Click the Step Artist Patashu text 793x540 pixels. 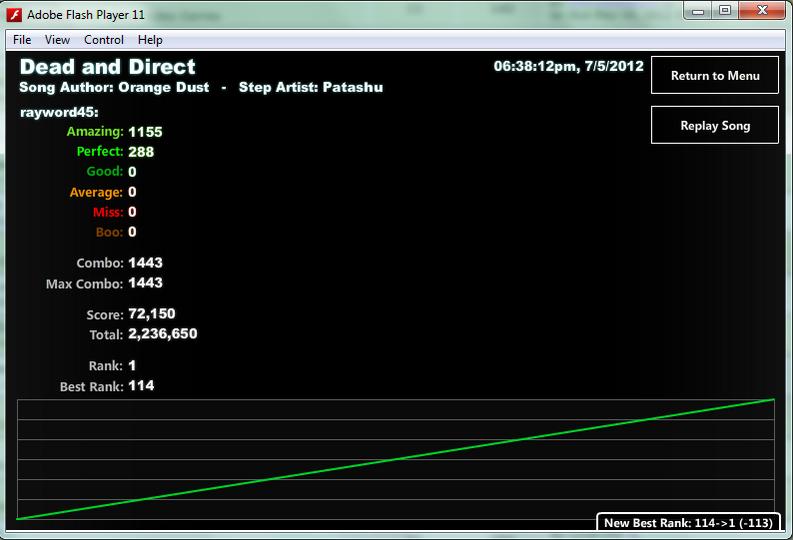pyautogui.click(x=311, y=87)
